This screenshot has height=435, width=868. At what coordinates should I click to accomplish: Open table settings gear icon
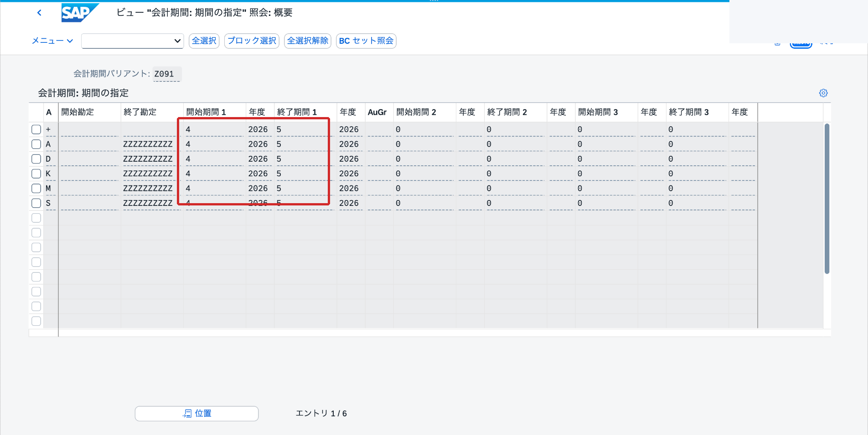pos(823,93)
